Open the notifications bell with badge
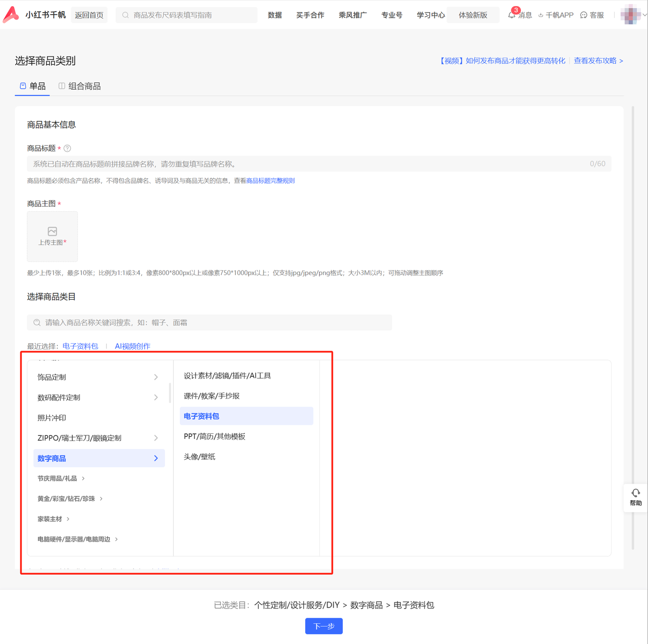Viewport: 648px width, 644px height. pyautogui.click(x=512, y=15)
